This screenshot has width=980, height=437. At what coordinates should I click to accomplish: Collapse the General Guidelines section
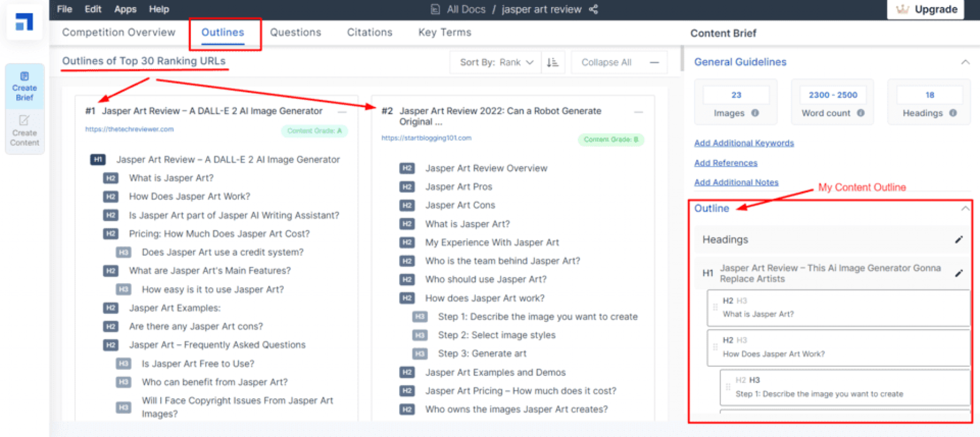click(x=965, y=62)
